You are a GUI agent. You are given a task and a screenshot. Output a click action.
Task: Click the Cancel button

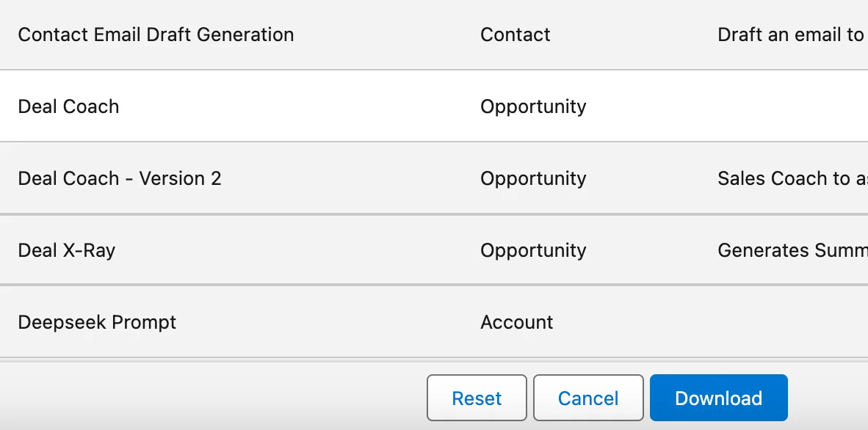coord(587,397)
